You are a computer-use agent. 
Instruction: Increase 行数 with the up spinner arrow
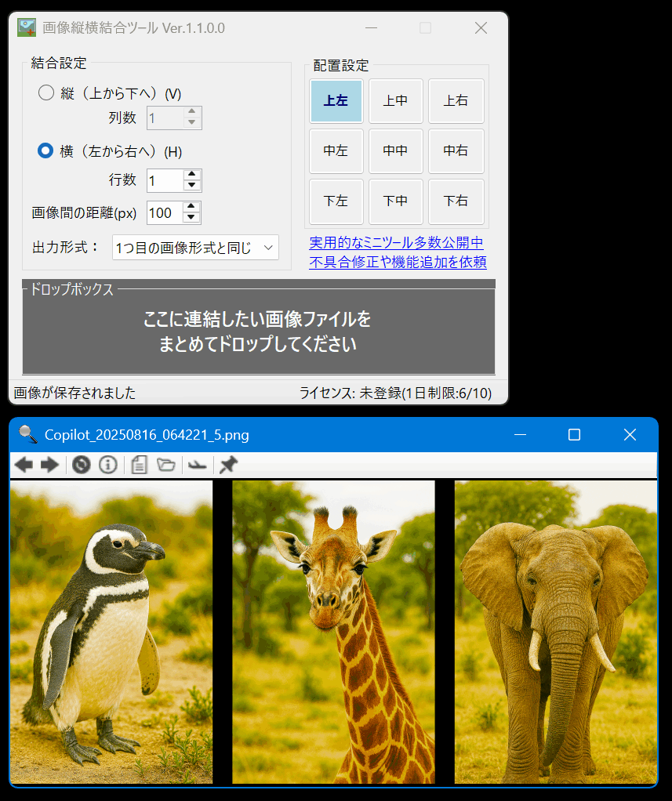pyautogui.click(x=192, y=176)
